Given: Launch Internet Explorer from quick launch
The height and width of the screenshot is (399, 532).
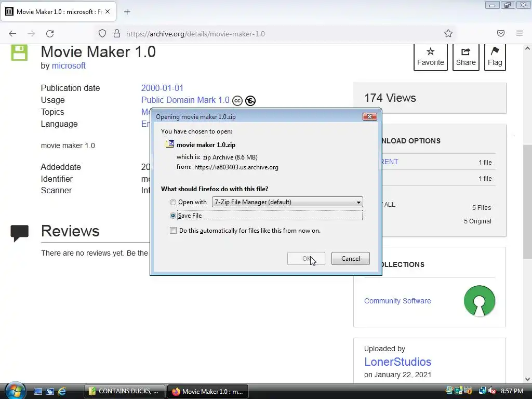Looking at the screenshot, I should tap(62, 391).
